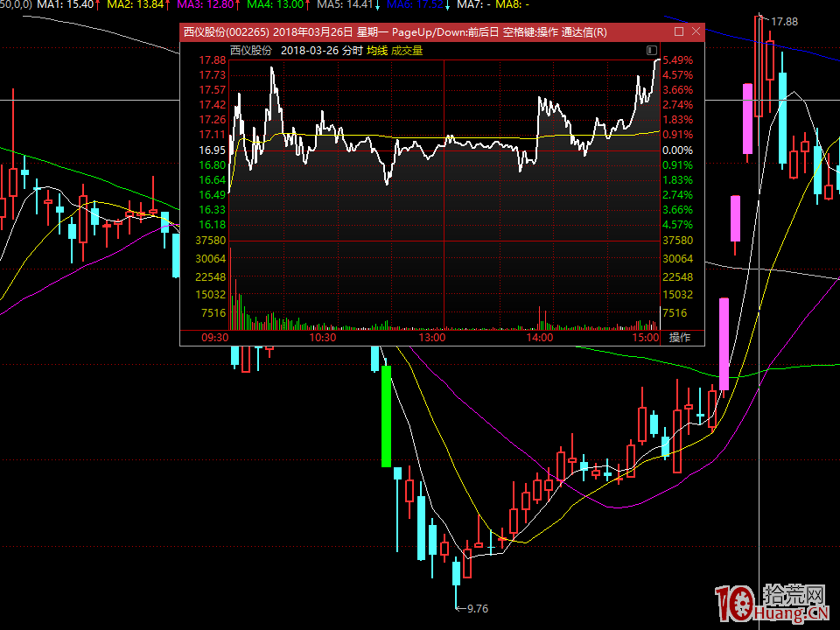Click the 14:00 time axis label
The height and width of the screenshot is (630, 840).
[540, 338]
